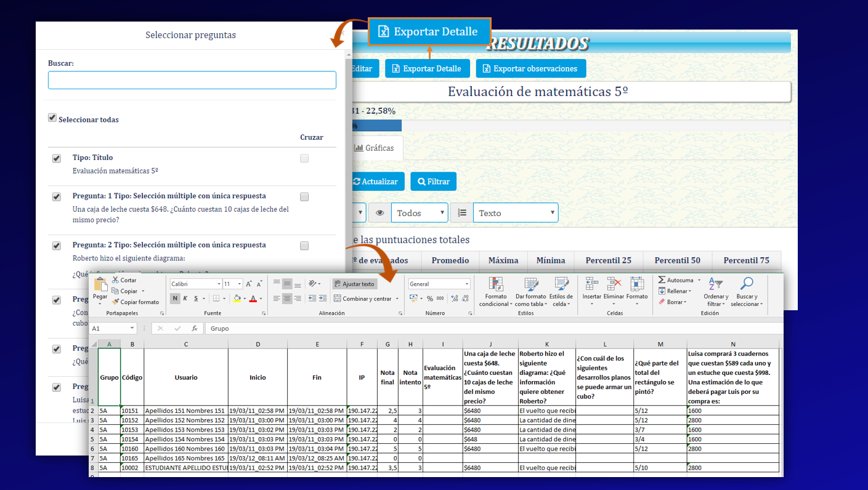
Task: Select the cell containing Apellidos 151 Nombres 151
Action: coord(186,411)
